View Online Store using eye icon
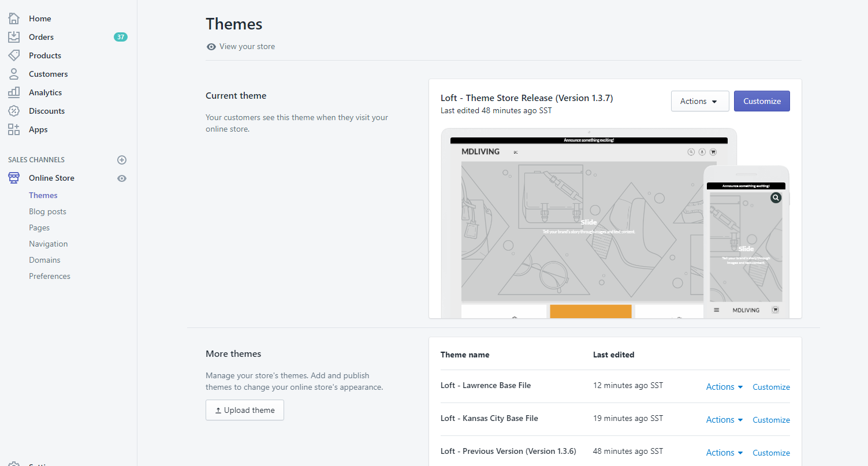The image size is (868, 466). click(x=122, y=178)
